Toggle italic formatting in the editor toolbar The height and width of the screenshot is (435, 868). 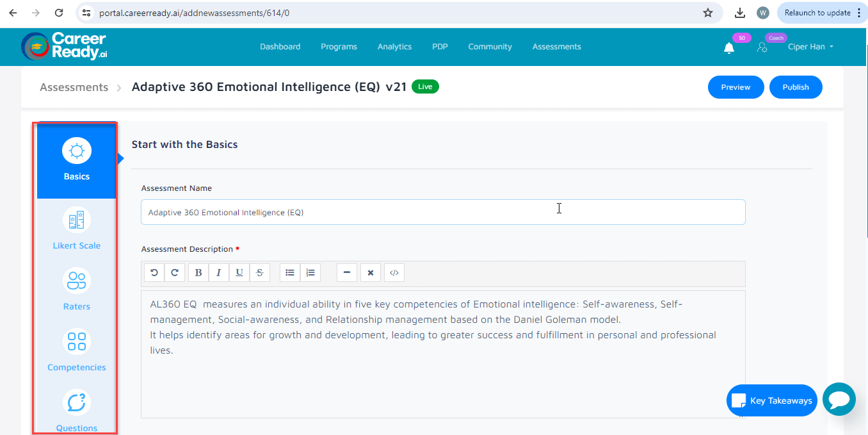point(219,273)
